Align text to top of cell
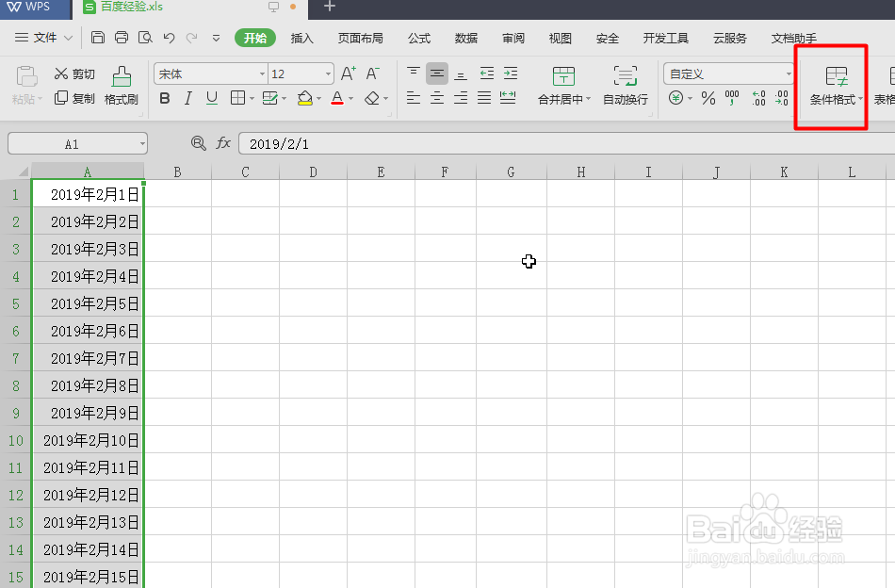The height and width of the screenshot is (588, 895). tap(414, 73)
